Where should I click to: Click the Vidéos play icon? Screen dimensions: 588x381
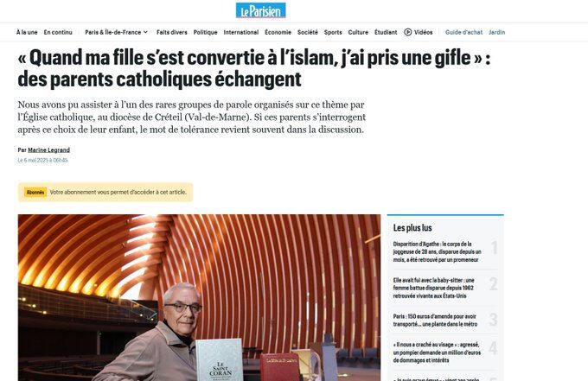pos(407,32)
